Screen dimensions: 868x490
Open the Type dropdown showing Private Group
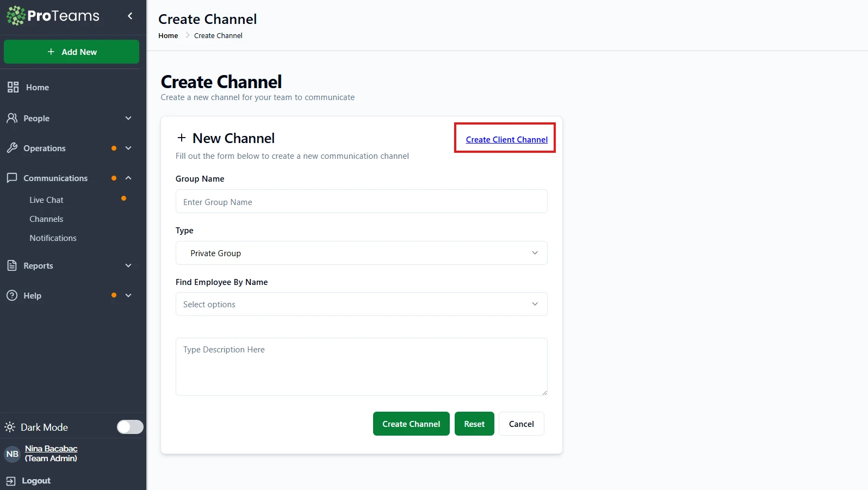[x=361, y=253]
